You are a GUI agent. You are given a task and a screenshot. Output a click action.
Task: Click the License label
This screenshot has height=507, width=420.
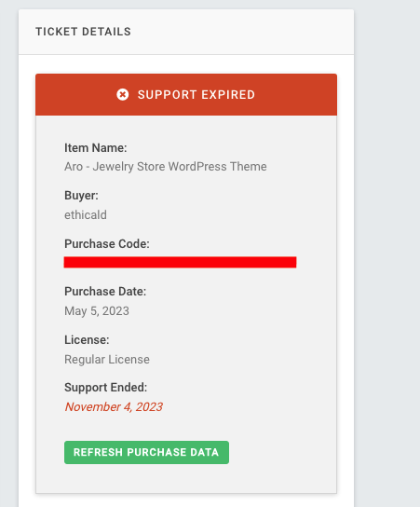click(87, 340)
